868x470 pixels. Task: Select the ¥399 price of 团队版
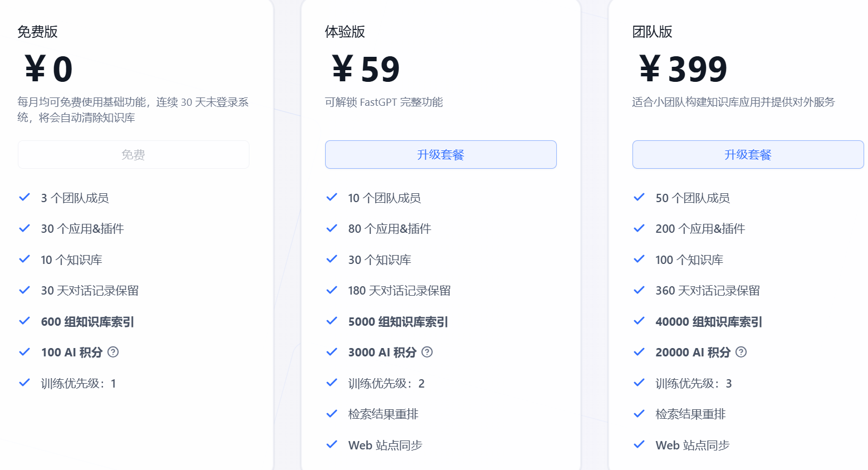point(683,69)
